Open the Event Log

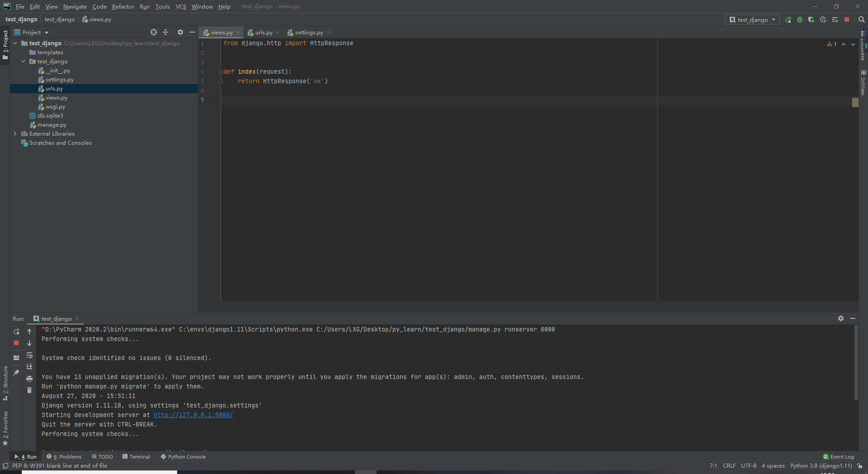pyautogui.click(x=839, y=457)
